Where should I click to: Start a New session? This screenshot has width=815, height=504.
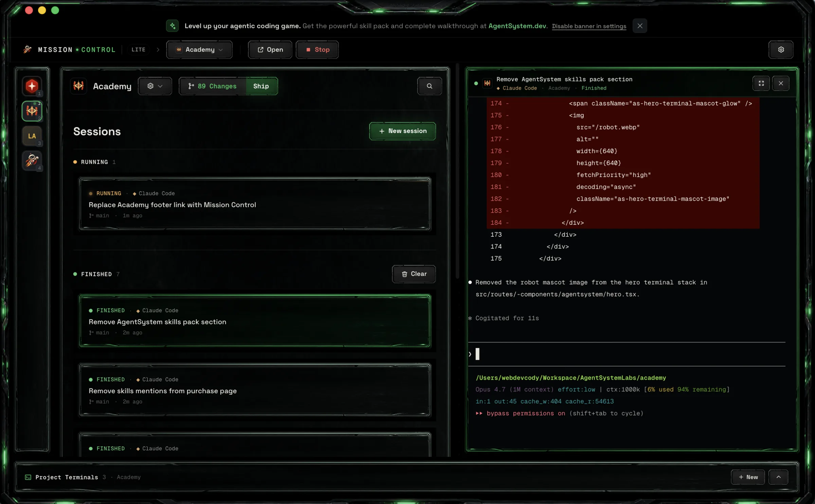point(402,131)
